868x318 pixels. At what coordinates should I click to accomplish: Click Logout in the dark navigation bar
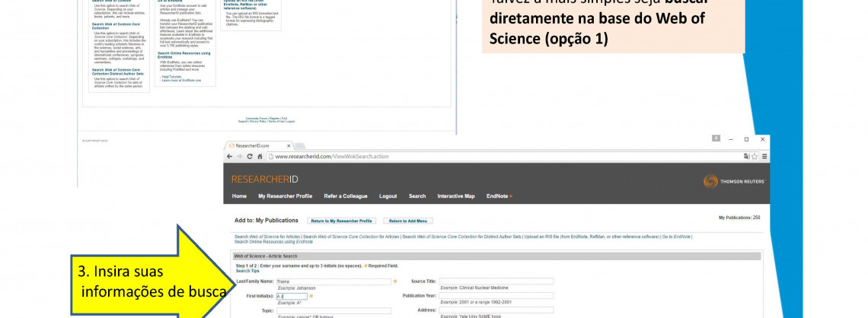click(x=388, y=196)
